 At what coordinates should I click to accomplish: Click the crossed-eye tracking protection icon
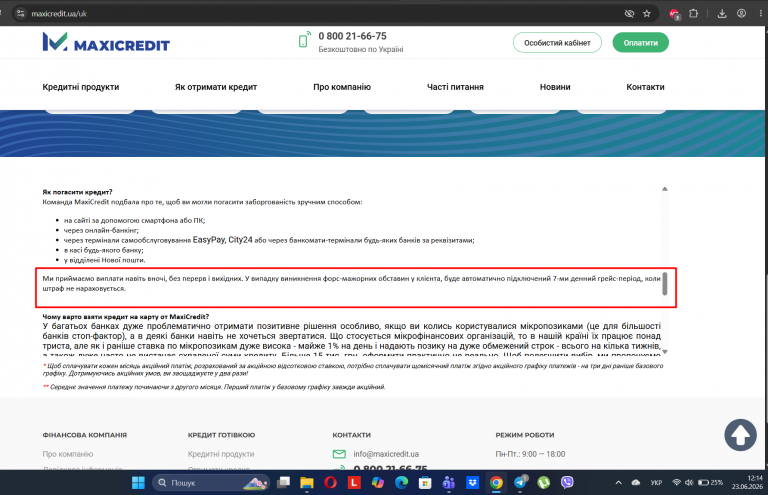(629, 14)
